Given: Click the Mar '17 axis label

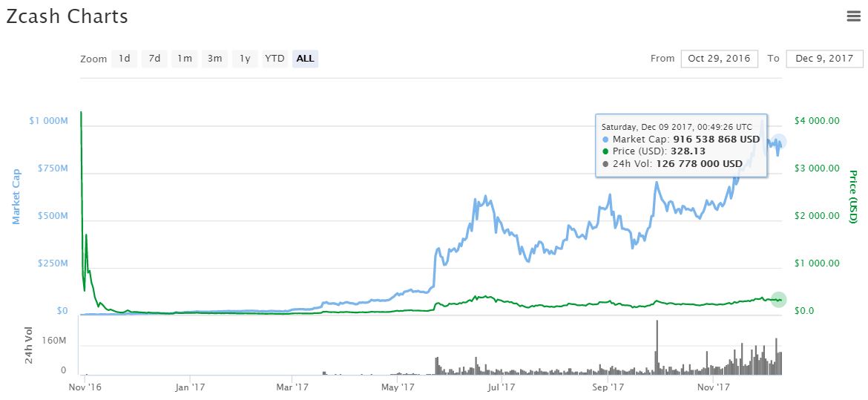Looking at the screenshot, I should tap(292, 387).
